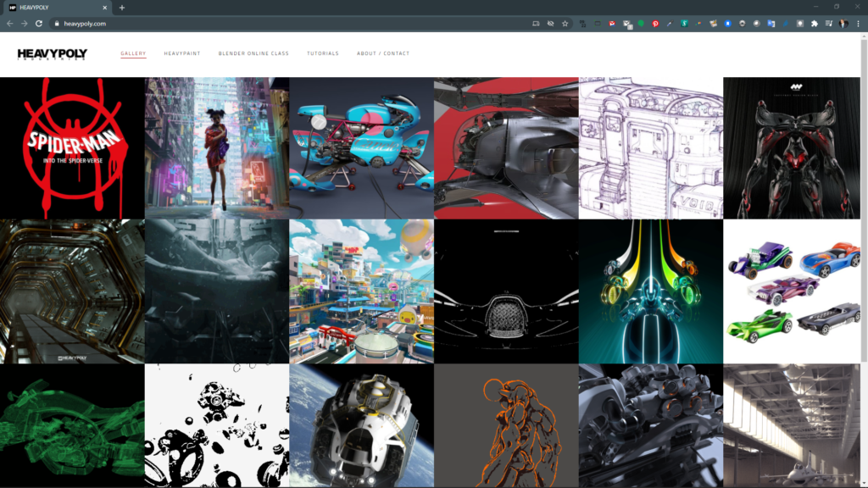Open the user profile avatar menu
The width and height of the screenshot is (868, 488).
tap(843, 24)
